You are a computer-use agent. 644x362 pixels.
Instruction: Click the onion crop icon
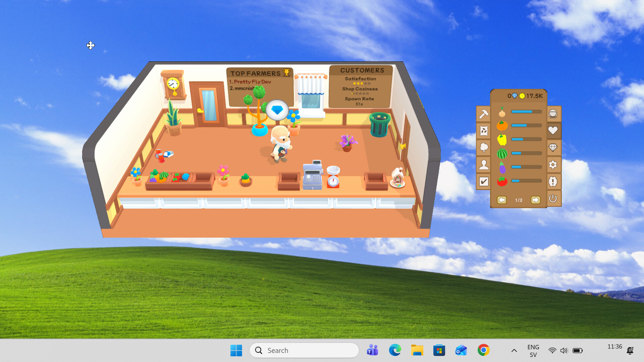[x=502, y=112]
